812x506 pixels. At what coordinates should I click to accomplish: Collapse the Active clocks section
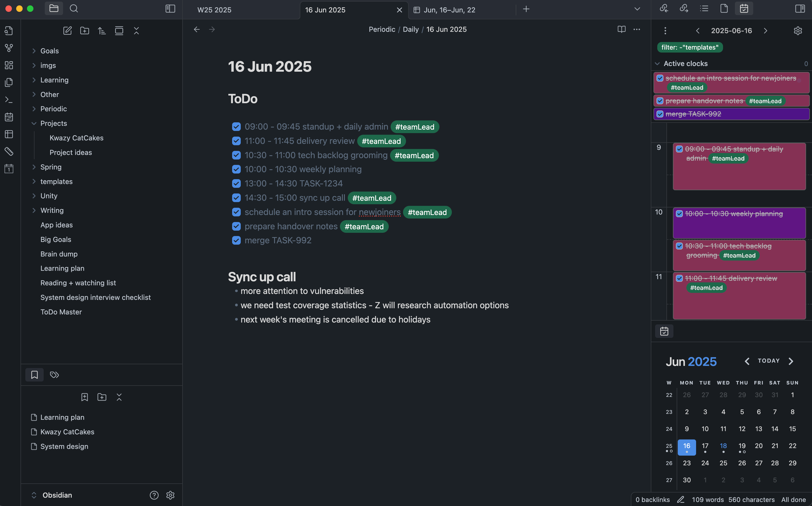coord(657,64)
